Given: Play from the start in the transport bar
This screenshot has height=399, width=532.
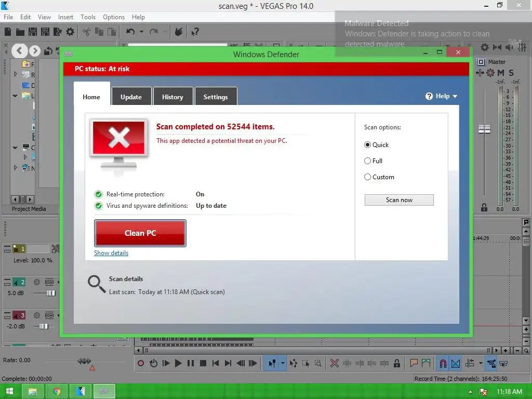Looking at the screenshot, I should tap(166, 363).
